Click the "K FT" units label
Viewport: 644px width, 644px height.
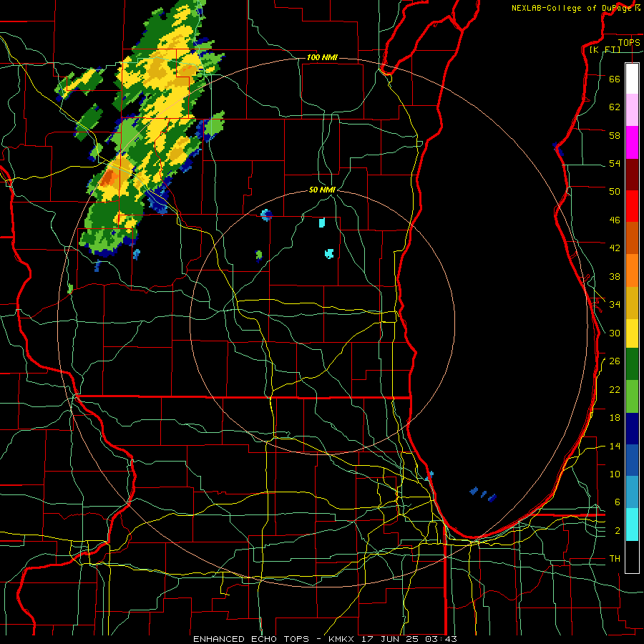605,49
